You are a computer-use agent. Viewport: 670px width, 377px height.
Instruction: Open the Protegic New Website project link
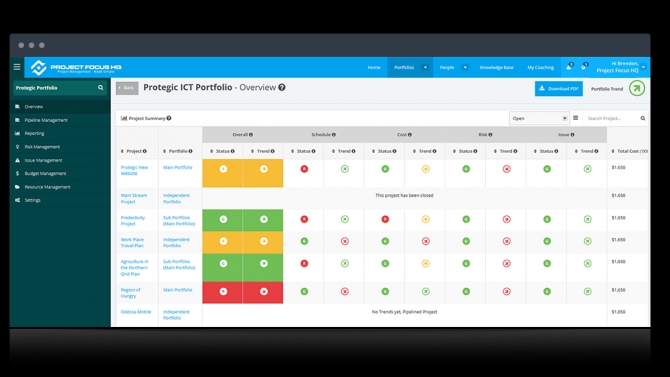134,171
